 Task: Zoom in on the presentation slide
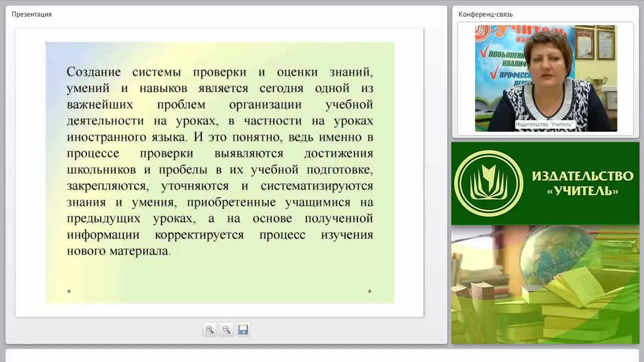point(210,330)
